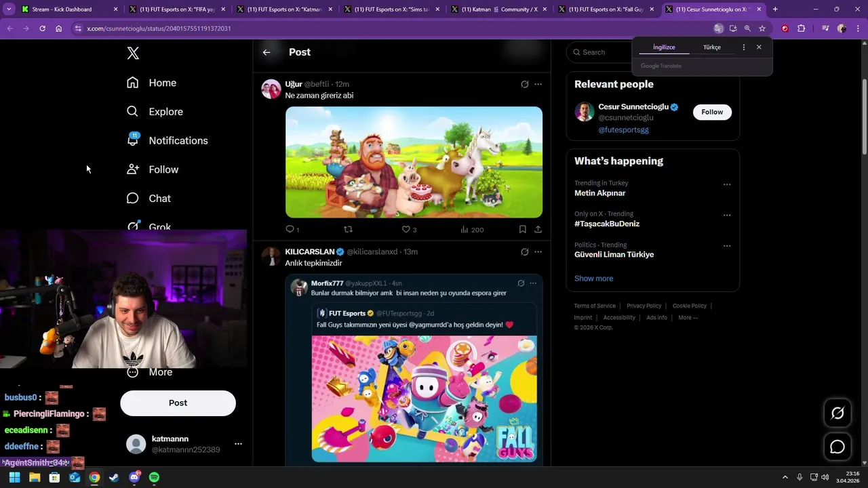Open Chat in the sidebar
The image size is (868, 488).
click(149, 199)
